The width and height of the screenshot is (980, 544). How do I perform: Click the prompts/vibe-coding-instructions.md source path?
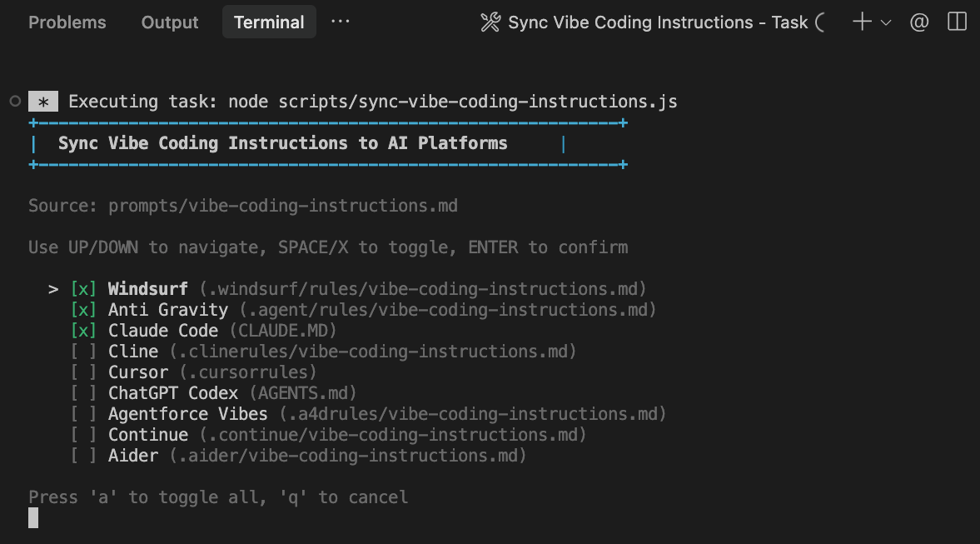283,206
